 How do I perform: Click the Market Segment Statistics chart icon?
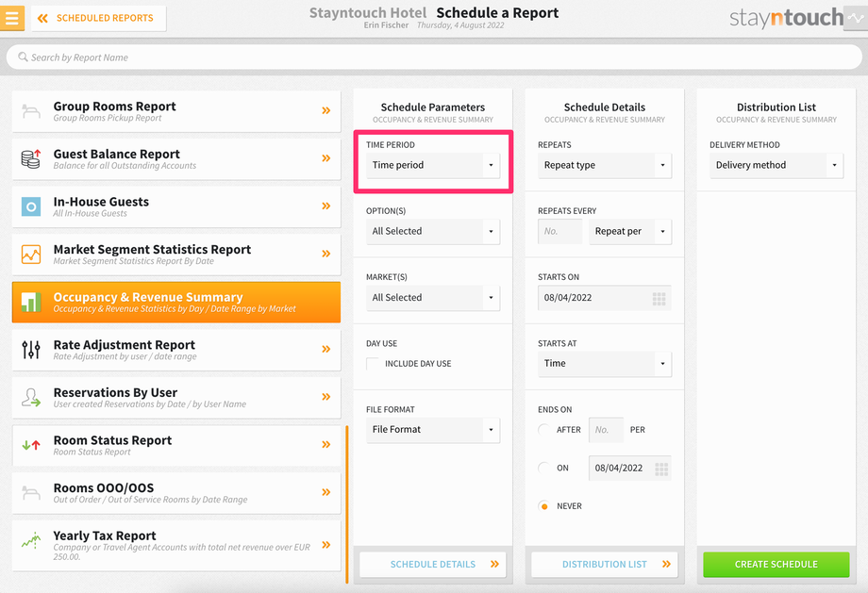coord(31,255)
